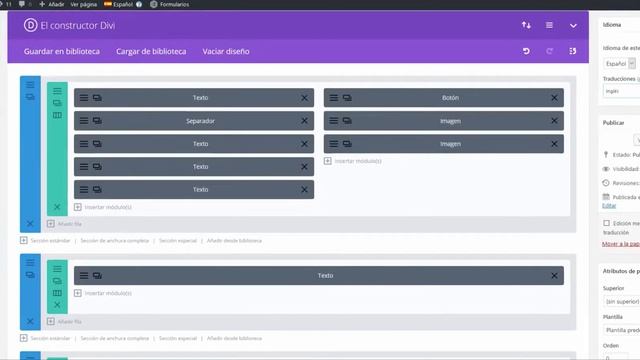Click Ver página in the admin bar

pyautogui.click(x=84, y=4)
